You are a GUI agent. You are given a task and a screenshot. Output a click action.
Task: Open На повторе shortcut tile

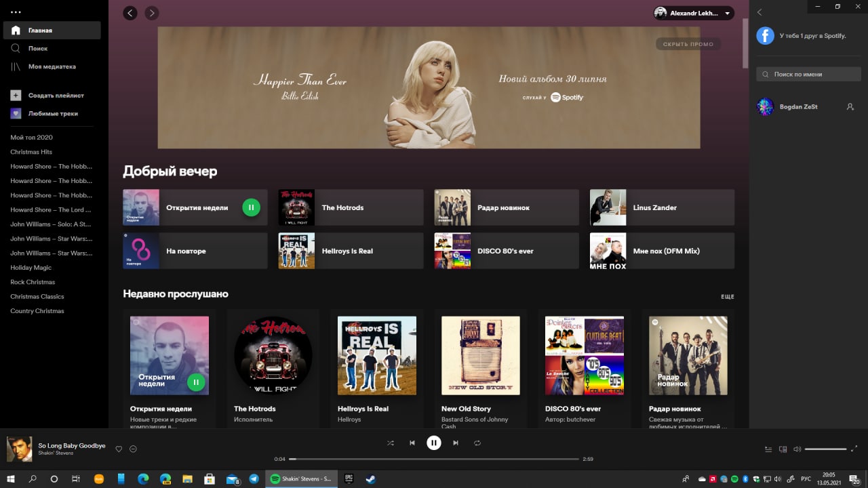195,251
